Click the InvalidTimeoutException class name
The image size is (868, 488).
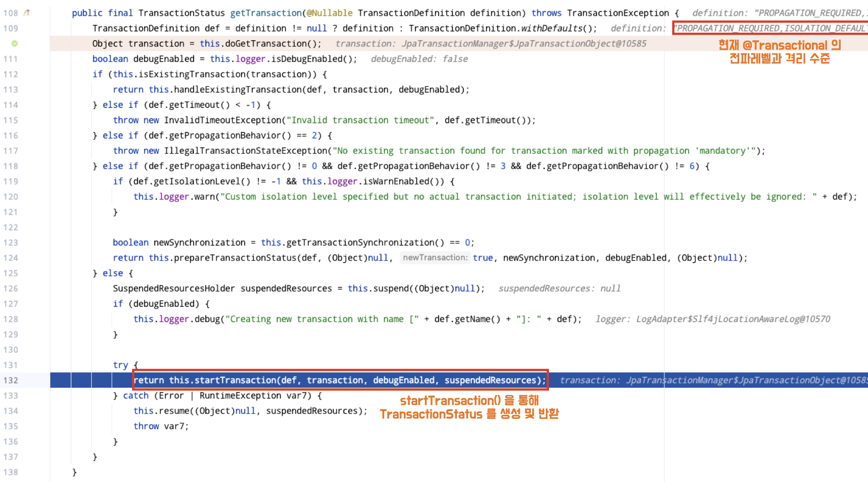tap(222, 120)
